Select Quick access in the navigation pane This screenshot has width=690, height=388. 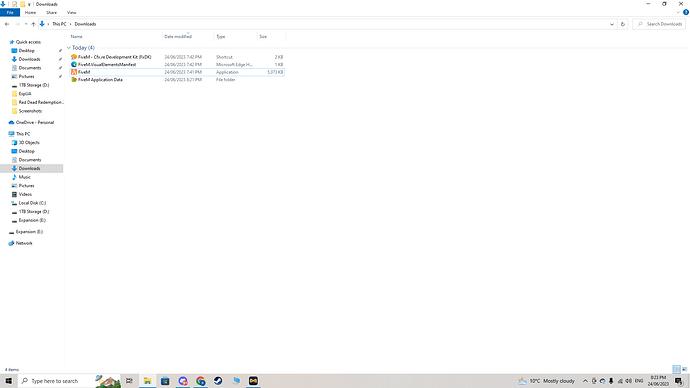tap(28, 42)
